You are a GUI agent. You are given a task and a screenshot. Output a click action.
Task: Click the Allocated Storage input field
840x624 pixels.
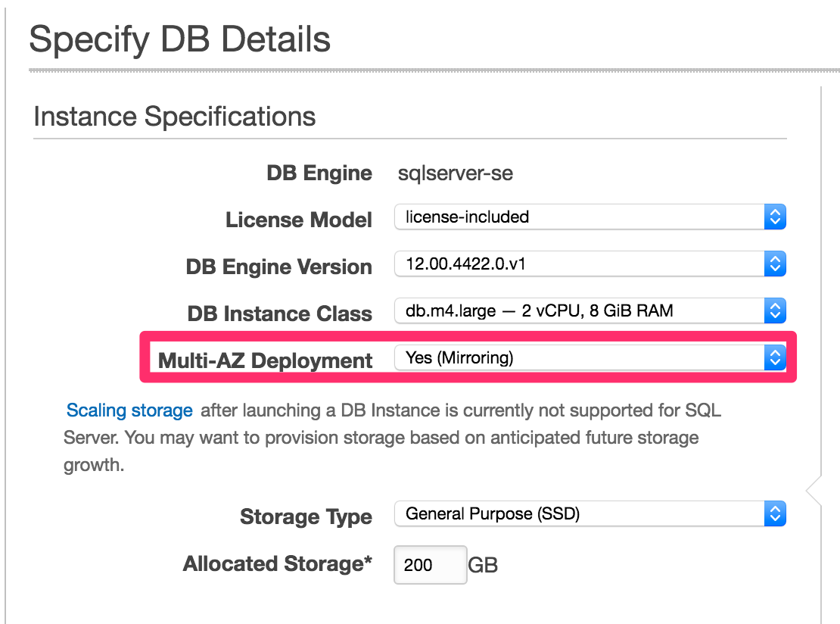[430, 564]
